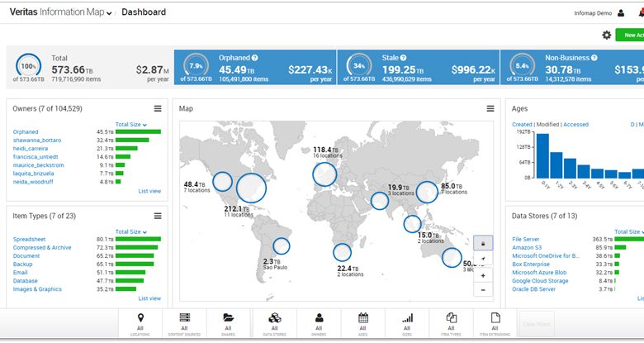Open the Backup item type link
The width and height of the screenshot is (644, 343).
[x=22, y=264]
